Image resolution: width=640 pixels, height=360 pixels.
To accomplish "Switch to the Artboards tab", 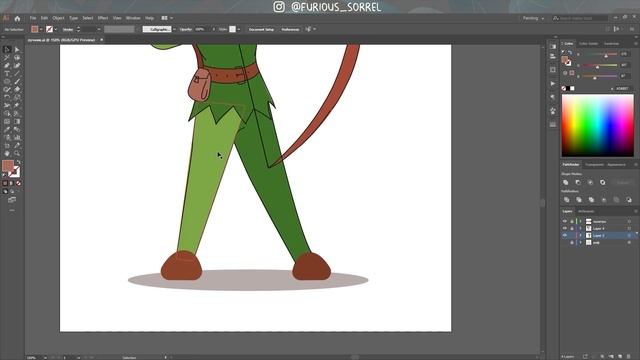I will click(586, 211).
